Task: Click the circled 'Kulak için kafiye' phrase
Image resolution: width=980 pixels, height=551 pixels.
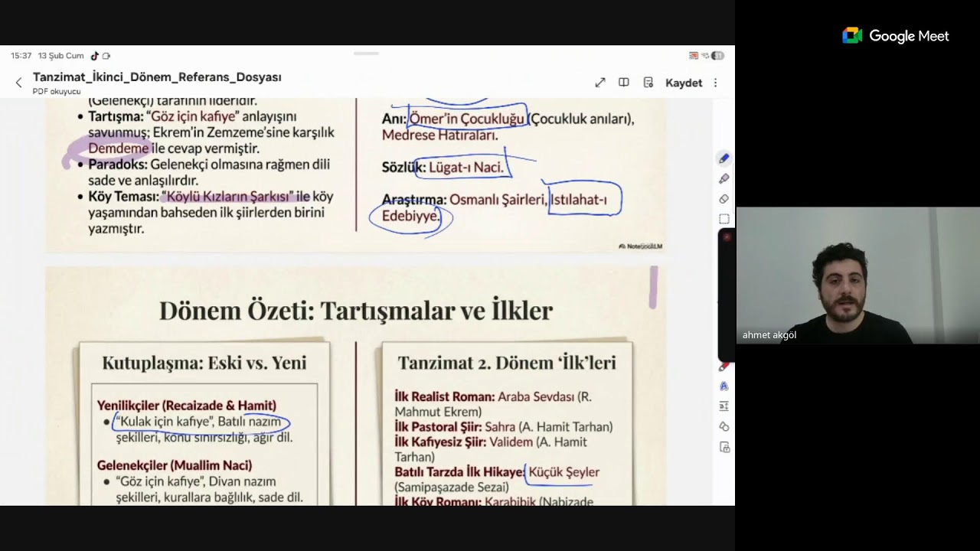Action: coord(166,422)
